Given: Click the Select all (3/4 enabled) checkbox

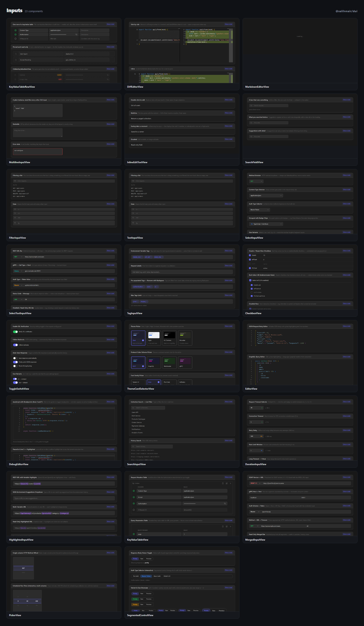Looking at the screenshot, I should click(250, 280).
